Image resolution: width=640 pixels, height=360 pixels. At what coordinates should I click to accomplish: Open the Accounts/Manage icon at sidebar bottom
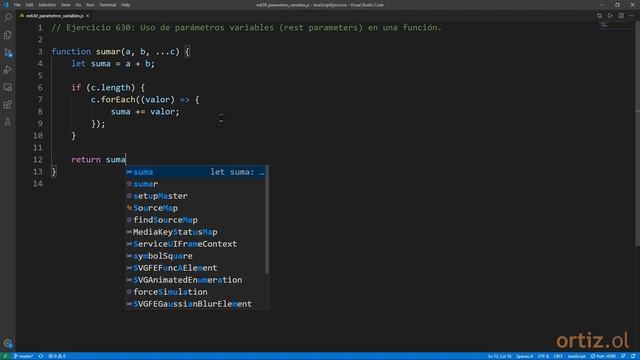pyautogui.click(x=8, y=343)
